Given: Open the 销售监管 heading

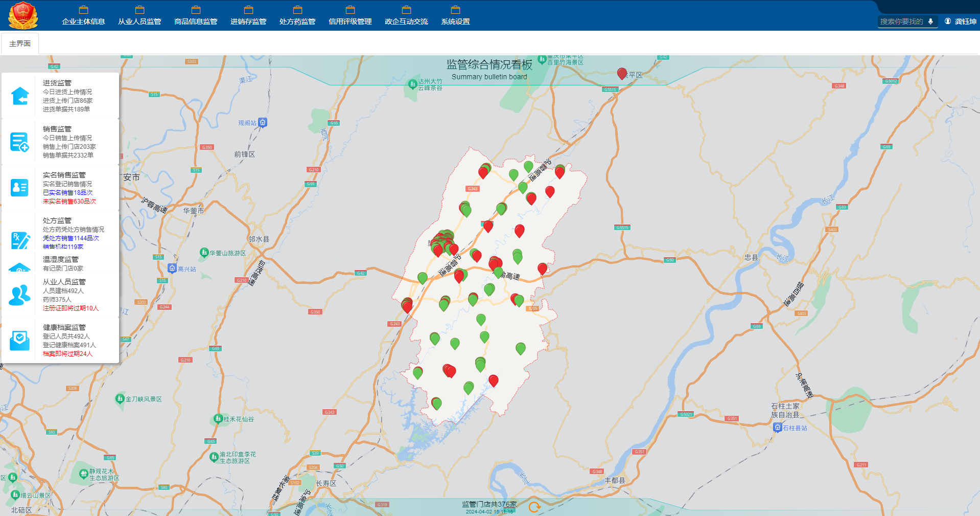Looking at the screenshot, I should 57,129.
